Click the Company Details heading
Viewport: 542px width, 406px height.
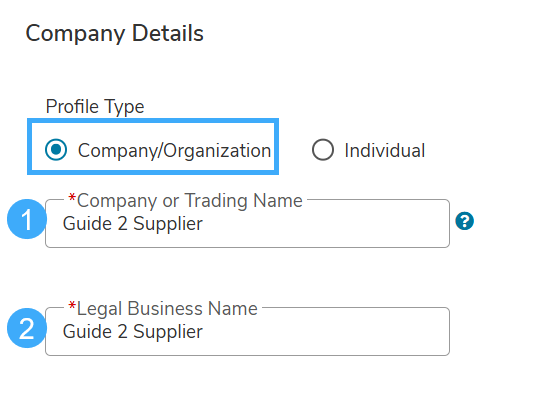(x=114, y=34)
